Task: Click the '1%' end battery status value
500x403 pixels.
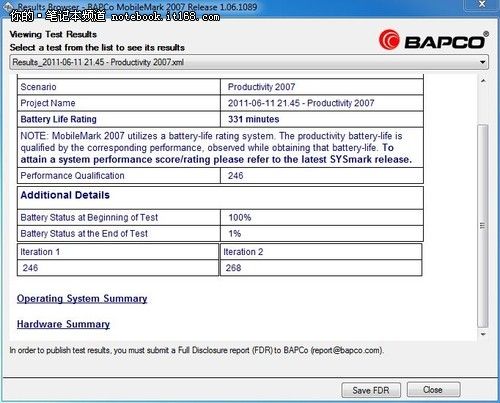Action: pos(235,234)
